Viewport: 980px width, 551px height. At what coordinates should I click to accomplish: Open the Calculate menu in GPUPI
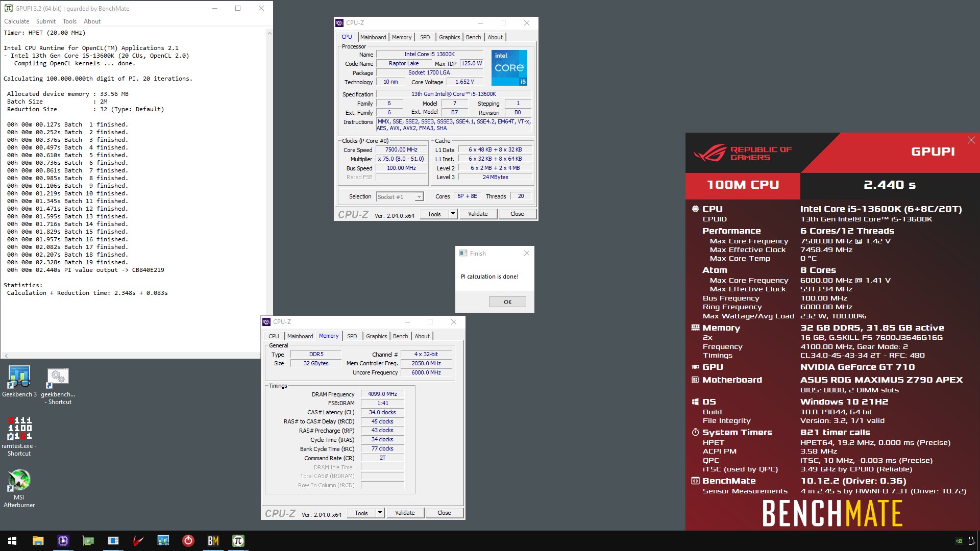[16, 21]
